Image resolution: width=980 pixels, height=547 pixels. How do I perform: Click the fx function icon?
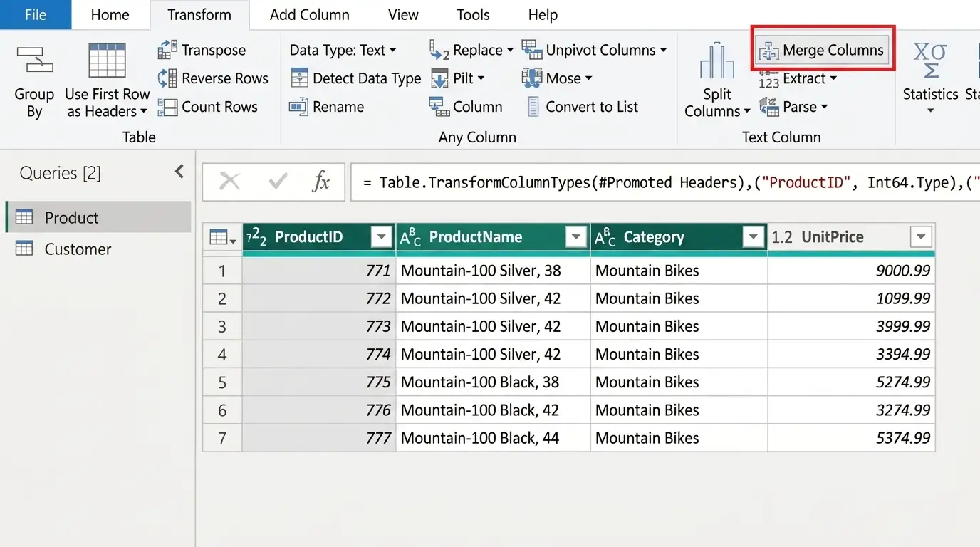(x=321, y=182)
